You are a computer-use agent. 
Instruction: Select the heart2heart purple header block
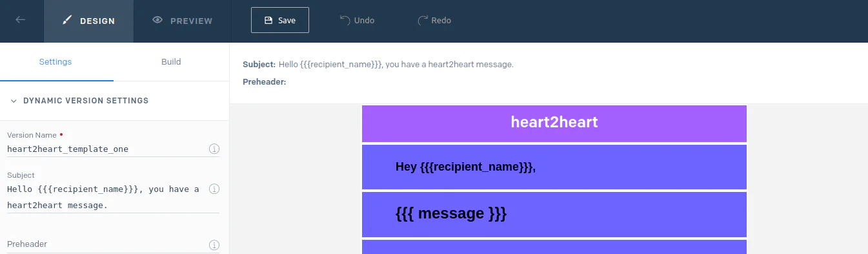pos(554,123)
